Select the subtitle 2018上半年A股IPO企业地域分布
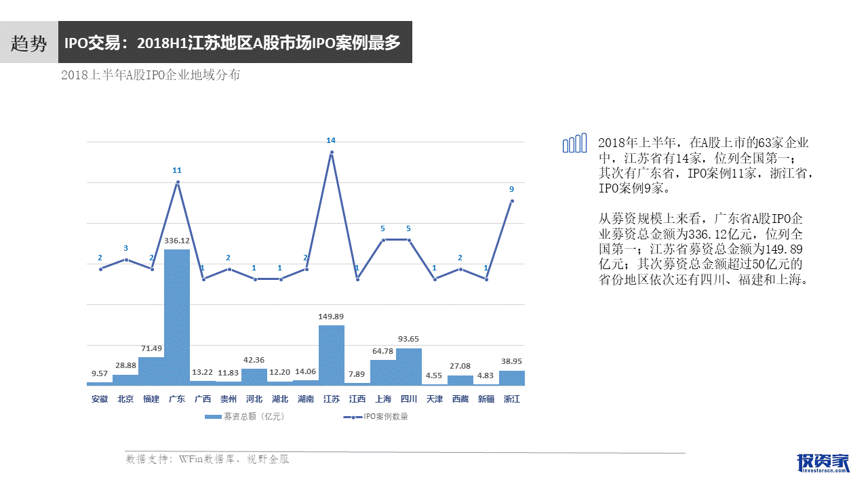868x488 pixels. pos(150,75)
